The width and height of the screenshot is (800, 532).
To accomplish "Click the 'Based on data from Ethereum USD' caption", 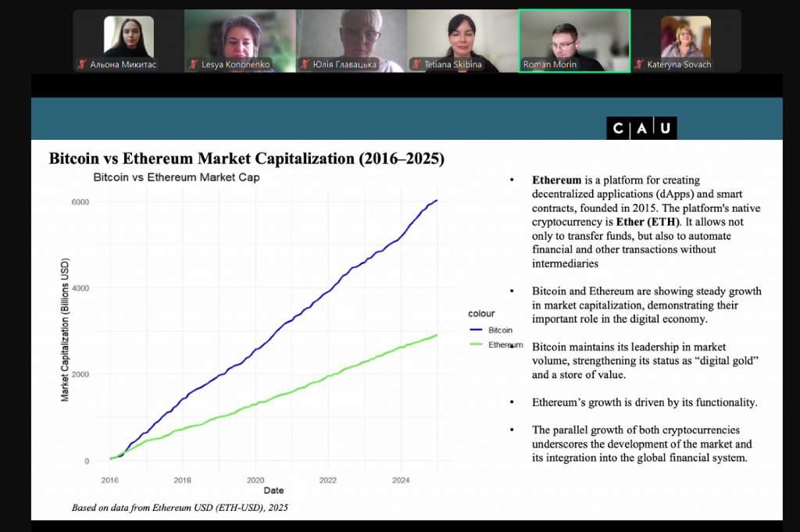I will tap(180, 507).
